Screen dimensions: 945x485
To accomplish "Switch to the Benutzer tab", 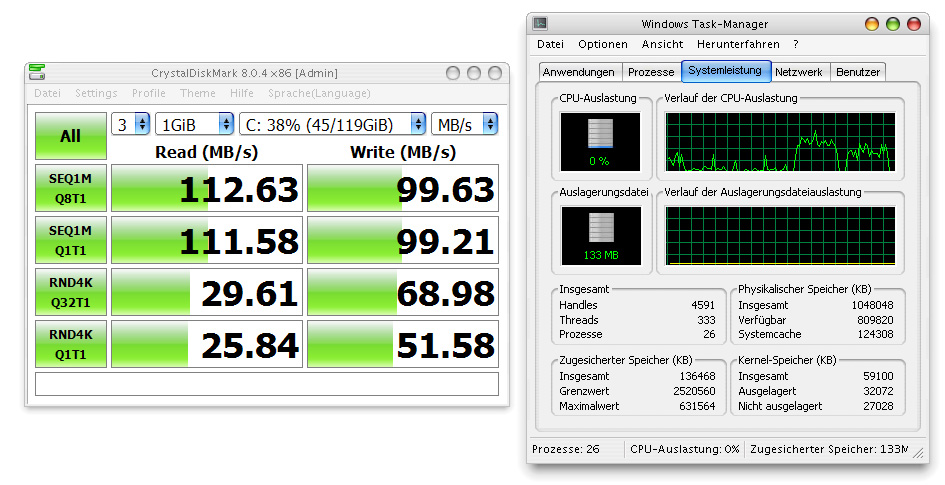I will (858, 72).
